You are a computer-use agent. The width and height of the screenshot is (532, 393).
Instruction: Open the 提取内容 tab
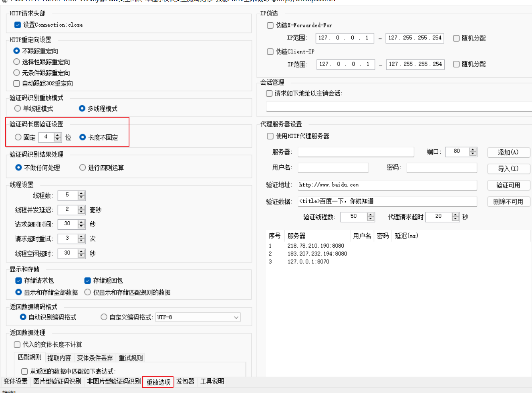(59, 358)
